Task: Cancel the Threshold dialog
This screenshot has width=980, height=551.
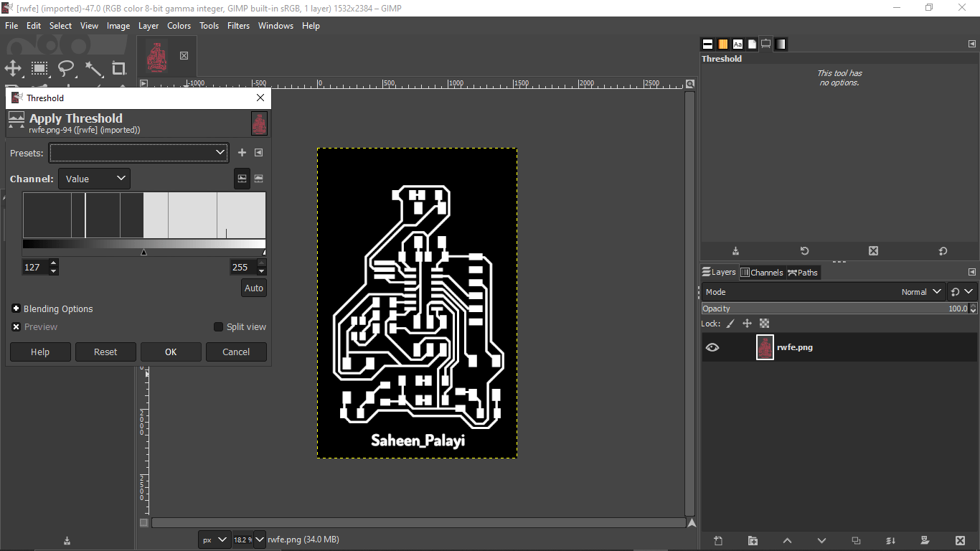Action: point(236,352)
